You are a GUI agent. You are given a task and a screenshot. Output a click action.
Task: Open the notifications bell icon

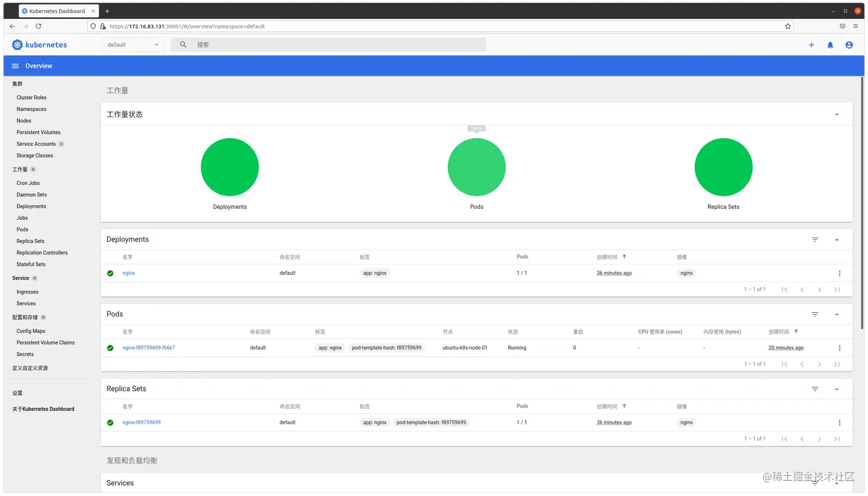pyautogui.click(x=830, y=45)
